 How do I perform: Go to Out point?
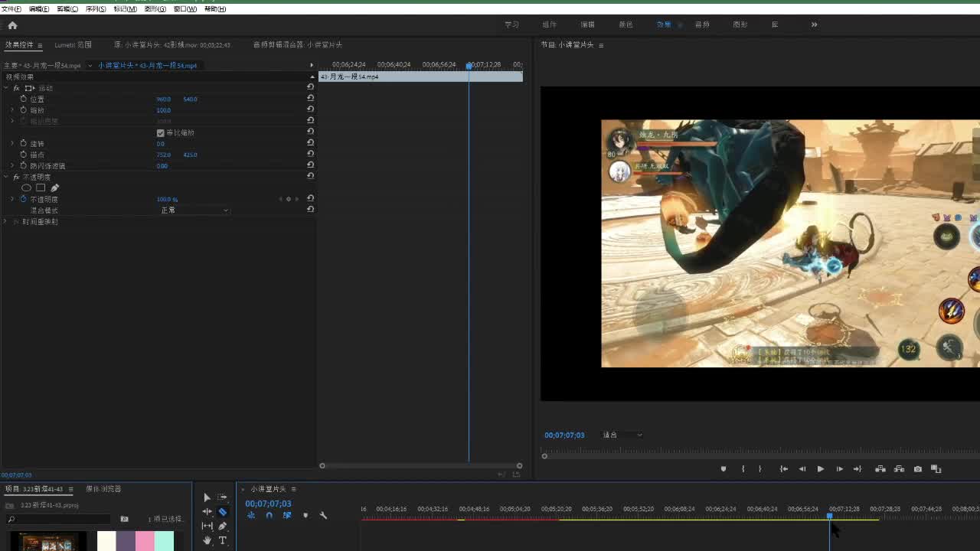pyautogui.click(x=857, y=469)
